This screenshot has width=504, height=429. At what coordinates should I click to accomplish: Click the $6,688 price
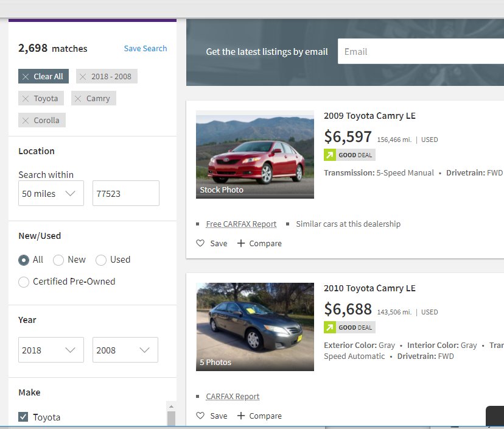(348, 309)
